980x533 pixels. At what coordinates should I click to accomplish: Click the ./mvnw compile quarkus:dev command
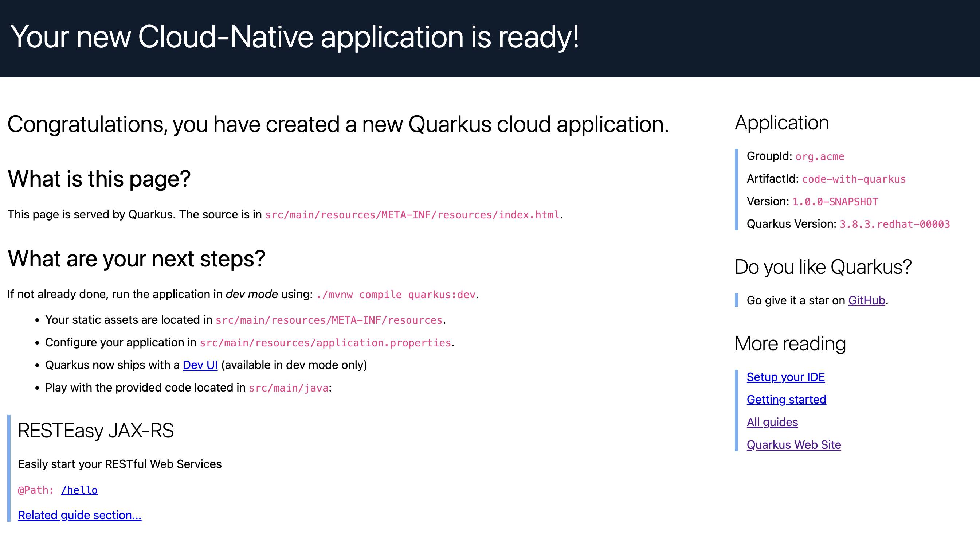[x=396, y=295]
